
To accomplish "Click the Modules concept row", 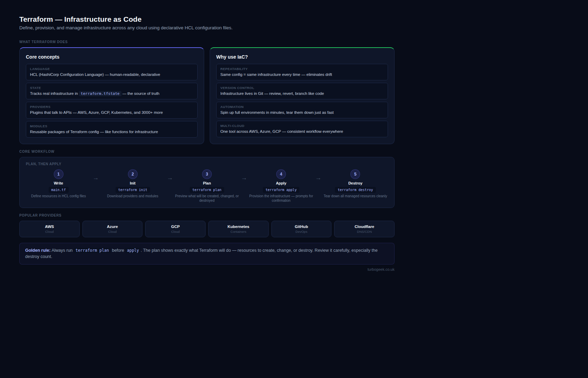I will [112, 129].
